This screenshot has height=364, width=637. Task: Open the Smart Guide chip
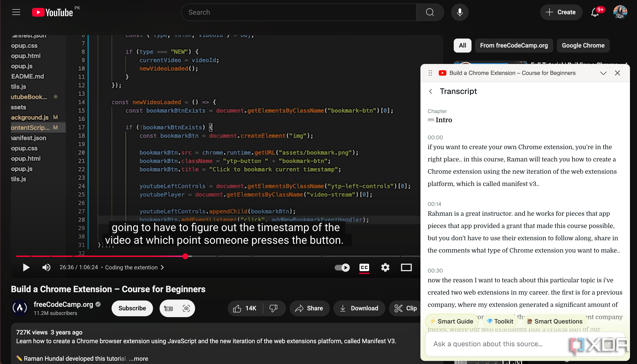[x=452, y=321]
